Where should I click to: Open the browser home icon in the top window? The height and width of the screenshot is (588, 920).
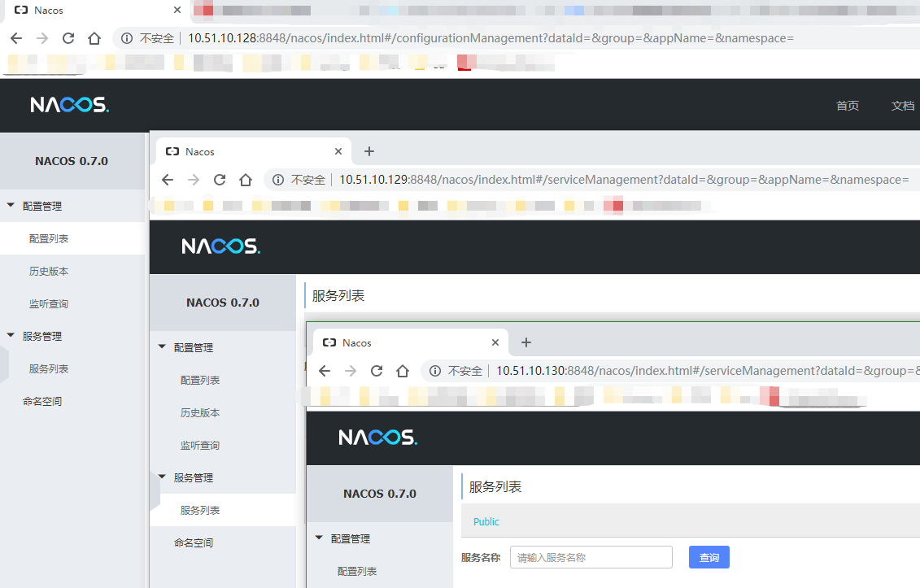tap(93, 37)
